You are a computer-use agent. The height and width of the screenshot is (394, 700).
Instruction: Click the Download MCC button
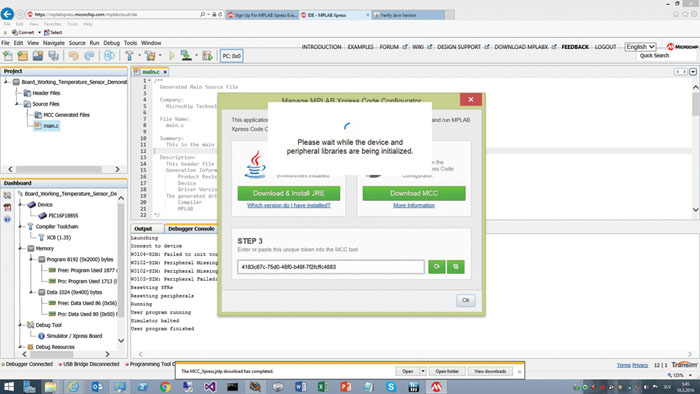414,193
